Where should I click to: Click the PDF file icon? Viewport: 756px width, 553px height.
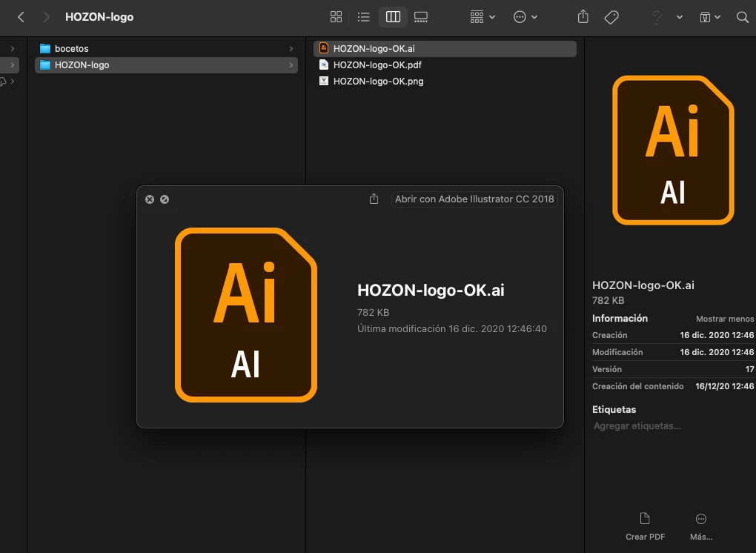point(324,64)
